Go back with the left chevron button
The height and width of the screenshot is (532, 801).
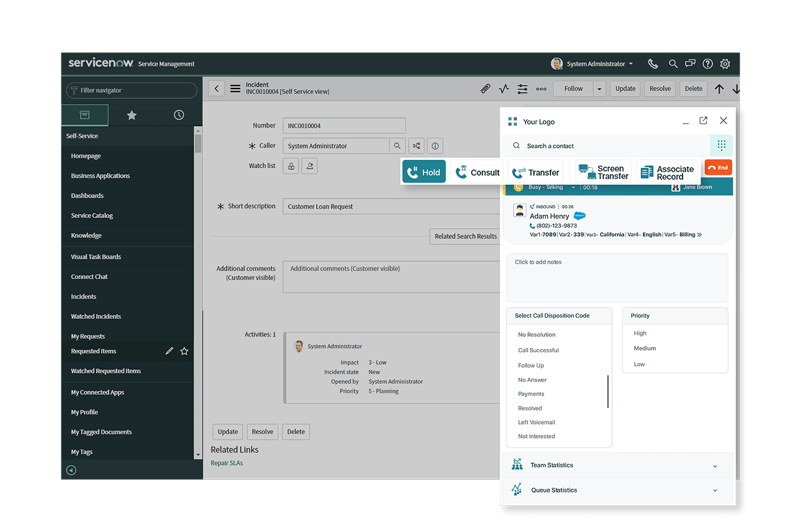216,89
